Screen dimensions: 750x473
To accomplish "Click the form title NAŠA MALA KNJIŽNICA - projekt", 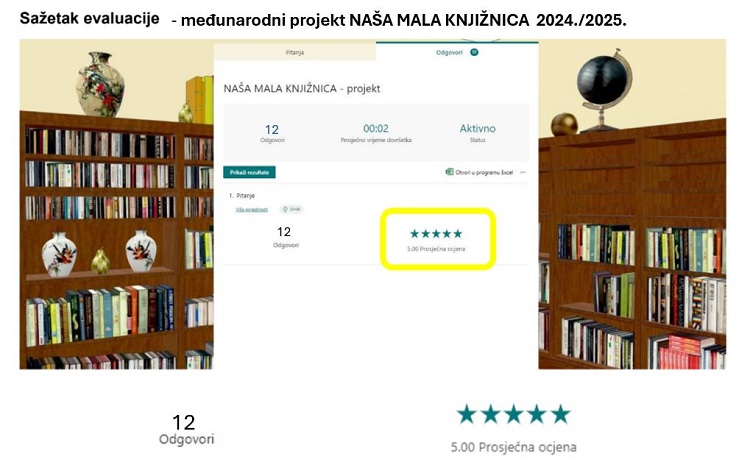I will click(302, 88).
